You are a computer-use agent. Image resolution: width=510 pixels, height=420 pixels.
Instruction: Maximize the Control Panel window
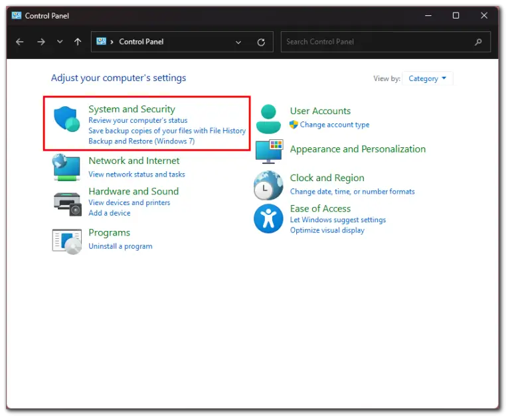click(x=456, y=15)
